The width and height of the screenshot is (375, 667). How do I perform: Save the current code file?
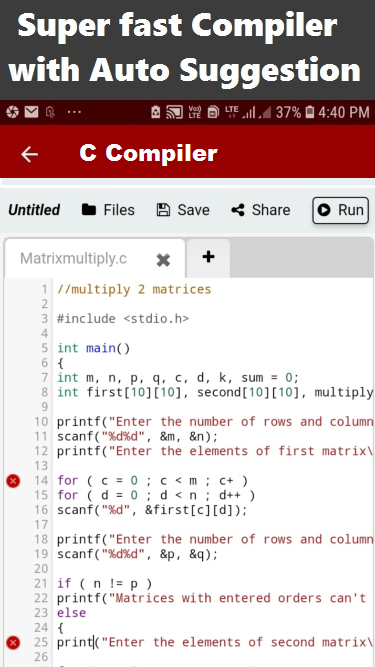(x=183, y=210)
